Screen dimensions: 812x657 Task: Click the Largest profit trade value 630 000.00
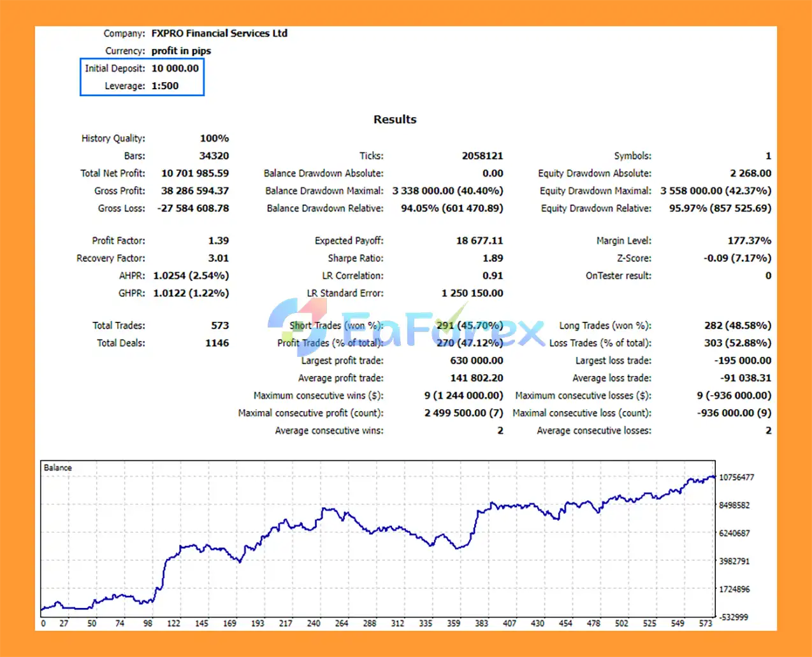477,361
